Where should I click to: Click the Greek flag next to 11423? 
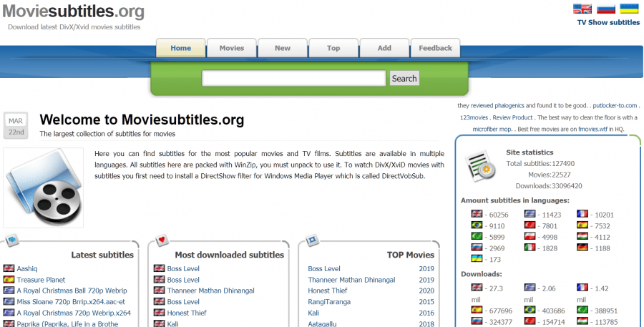[530, 214]
